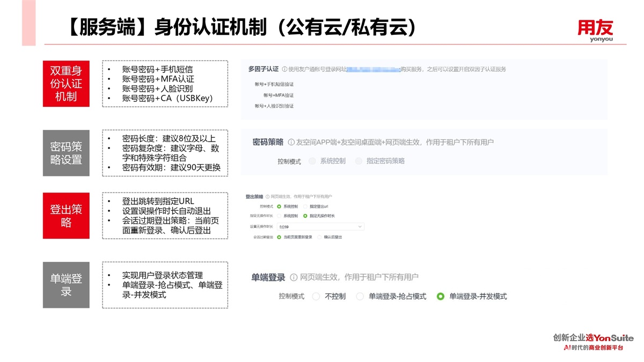
Task: Select 不控制 under 单端登录
Action: [316, 296]
